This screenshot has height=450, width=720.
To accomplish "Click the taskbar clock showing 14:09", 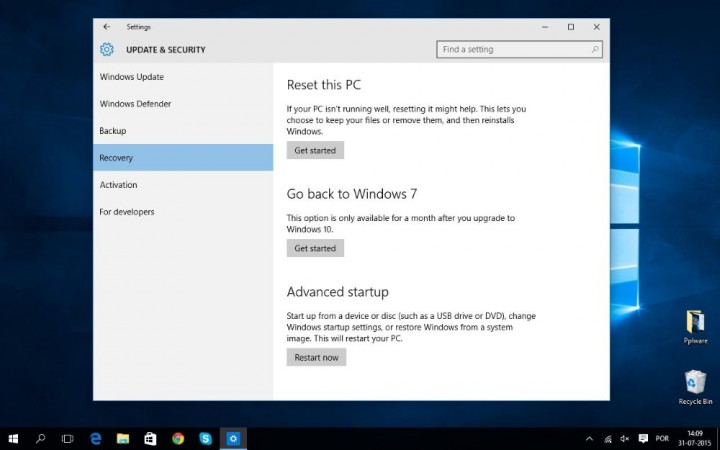I will pos(695,439).
